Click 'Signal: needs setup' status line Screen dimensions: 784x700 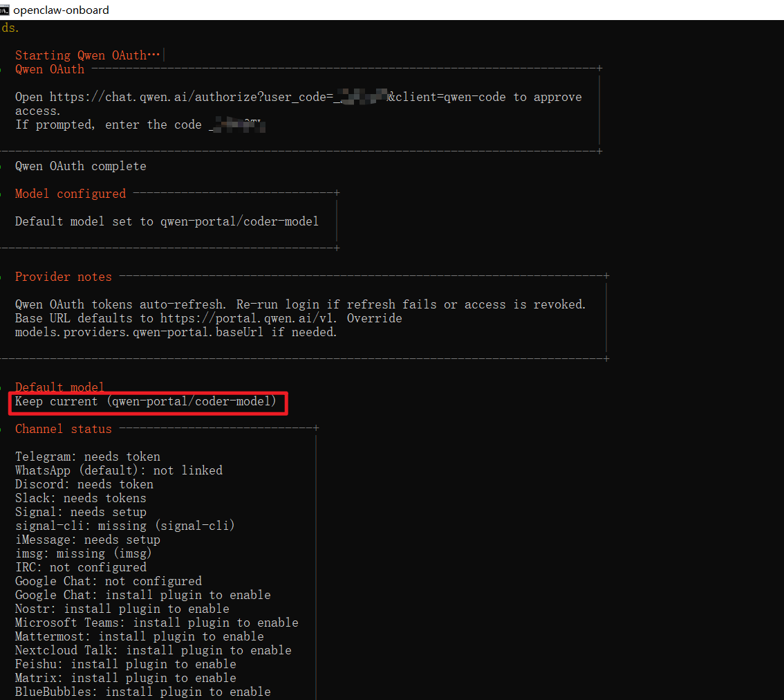pyautogui.click(x=80, y=512)
